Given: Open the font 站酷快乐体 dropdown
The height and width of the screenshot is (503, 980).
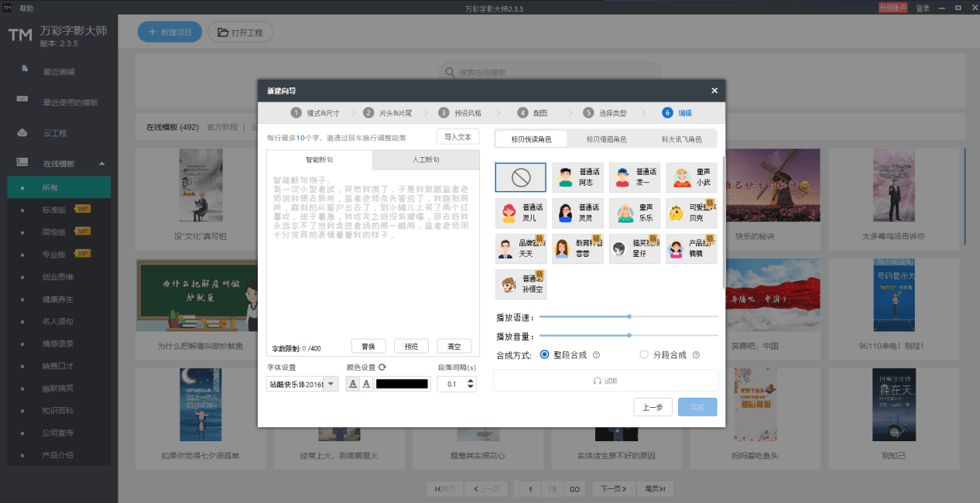Looking at the screenshot, I should tap(331, 384).
